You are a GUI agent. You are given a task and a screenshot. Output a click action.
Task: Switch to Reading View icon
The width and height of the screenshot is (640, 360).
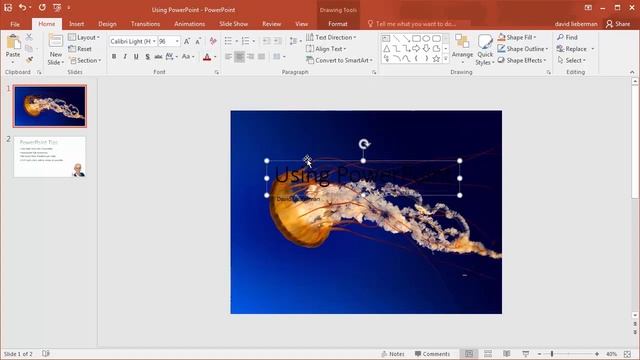(x=507, y=353)
